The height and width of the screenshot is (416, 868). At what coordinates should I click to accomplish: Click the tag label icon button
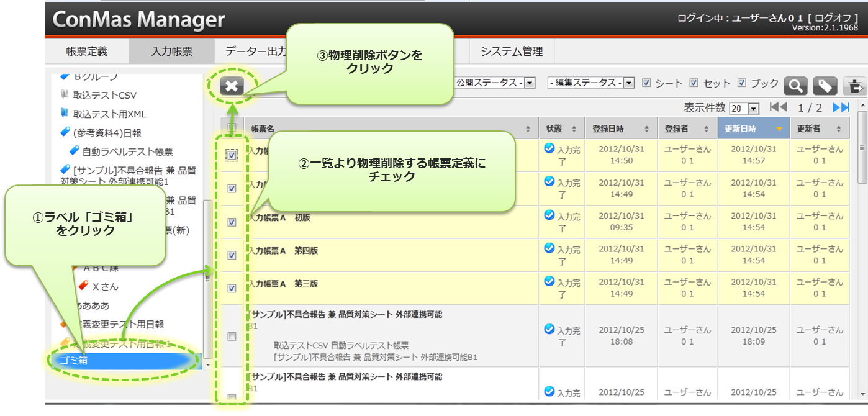click(x=825, y=86)
